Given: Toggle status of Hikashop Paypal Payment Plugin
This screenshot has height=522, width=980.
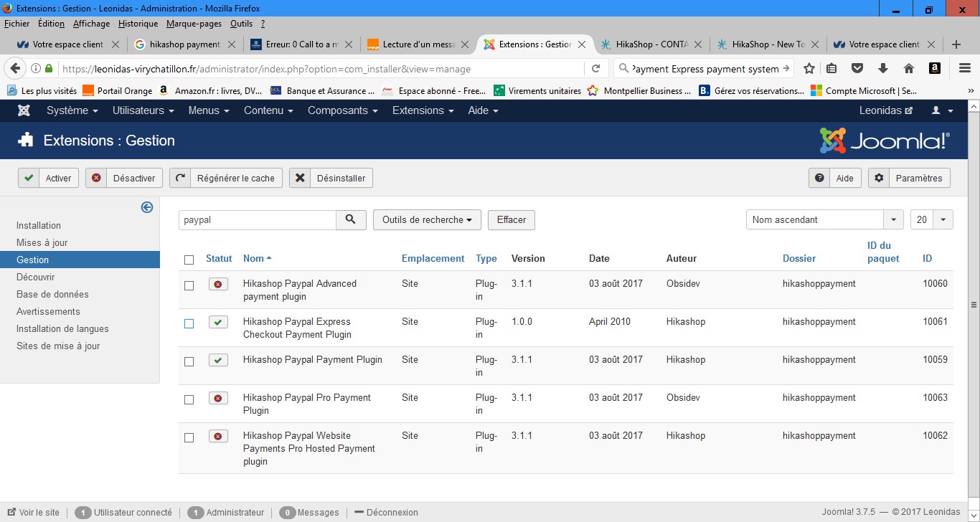Looking at the screenshot, I should (218, 361).
